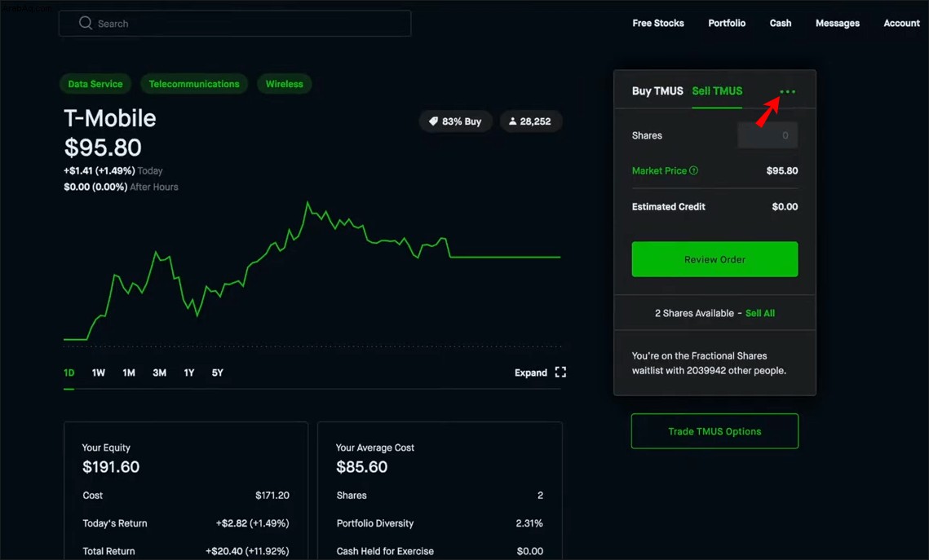Select the Telecommunications tag
The height and width of the screenshot is (560, 929).
[194, 84]
